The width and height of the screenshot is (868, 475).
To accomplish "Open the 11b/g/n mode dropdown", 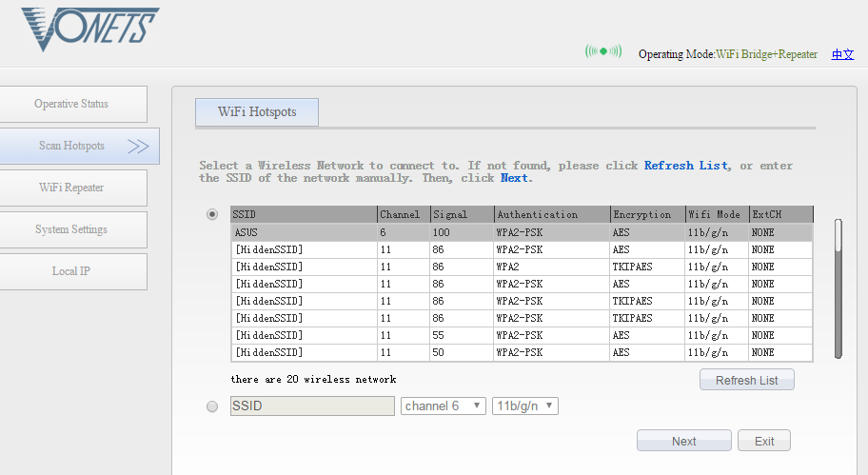I will point(524,406).
